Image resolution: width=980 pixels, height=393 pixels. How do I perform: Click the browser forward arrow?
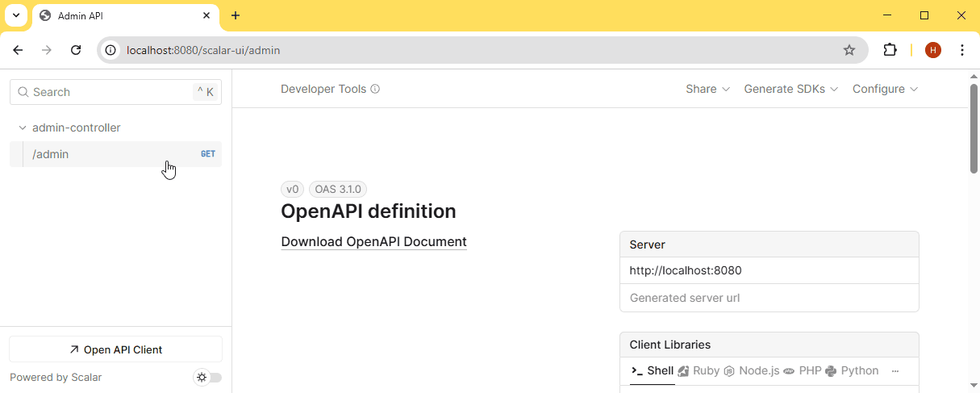point(47,50)
